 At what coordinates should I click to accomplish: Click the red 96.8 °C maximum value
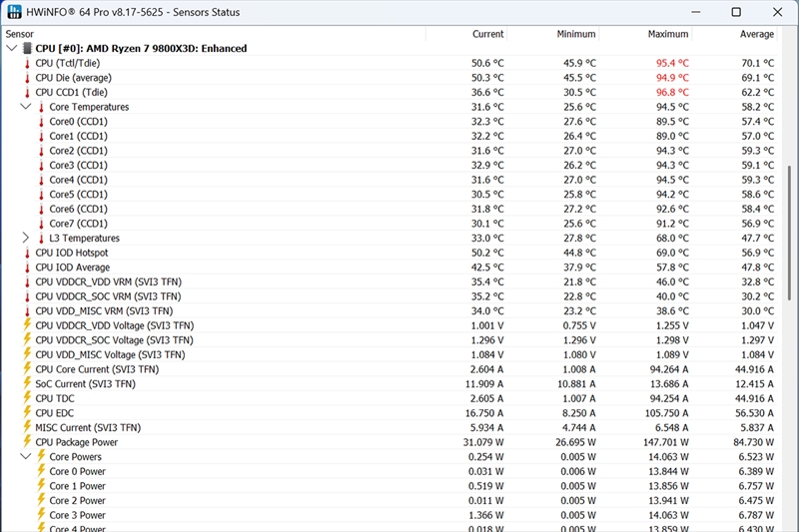pyautogui.click(x=672, y=92)
